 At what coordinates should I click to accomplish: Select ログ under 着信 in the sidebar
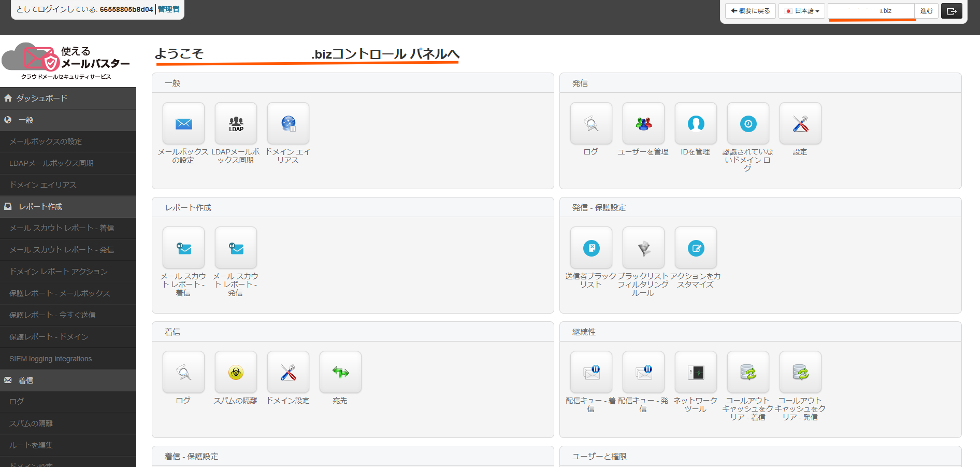pyautogui.click(x=68, y=402)
